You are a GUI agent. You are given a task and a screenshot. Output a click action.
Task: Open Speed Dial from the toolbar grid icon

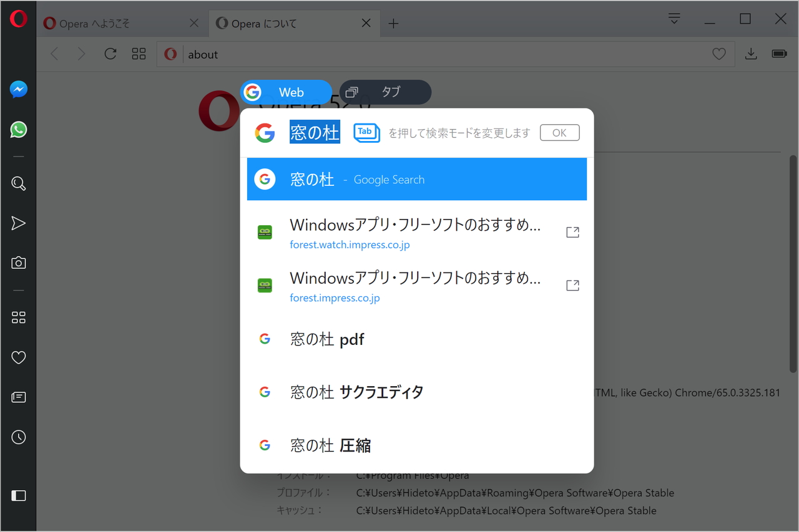tap(139, 54)
